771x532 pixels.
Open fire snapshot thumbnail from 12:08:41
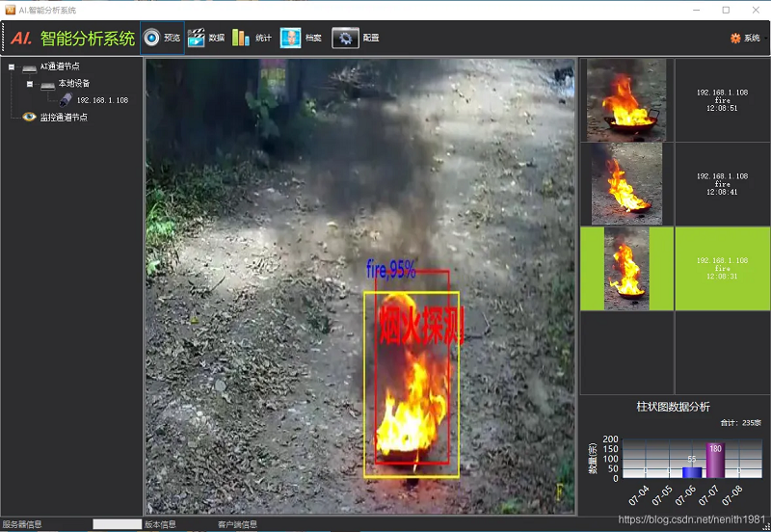(x=626, y=184)
